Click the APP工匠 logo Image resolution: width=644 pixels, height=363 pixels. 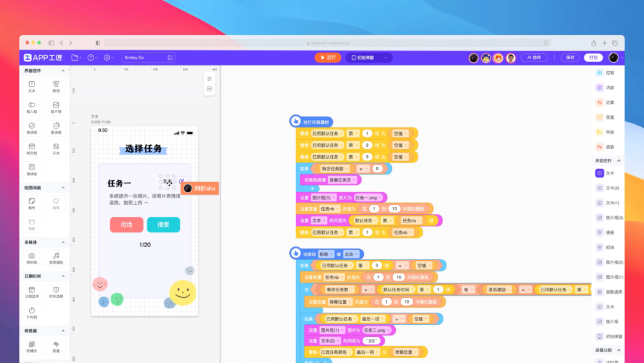tap(43, 57)
